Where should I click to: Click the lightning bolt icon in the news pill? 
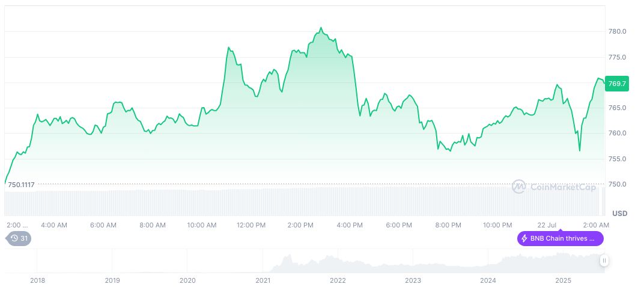(524, 238)
